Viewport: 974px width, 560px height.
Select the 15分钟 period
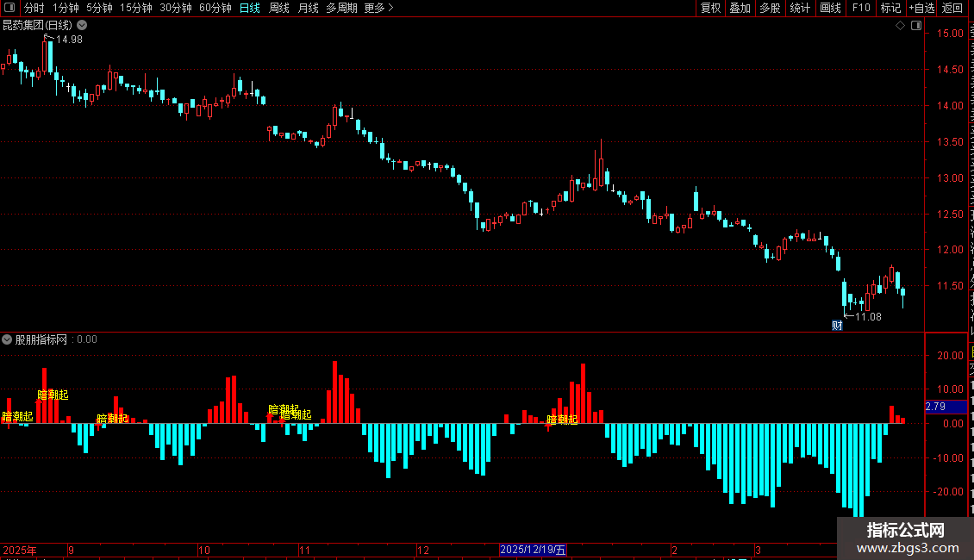pos(135,8)
